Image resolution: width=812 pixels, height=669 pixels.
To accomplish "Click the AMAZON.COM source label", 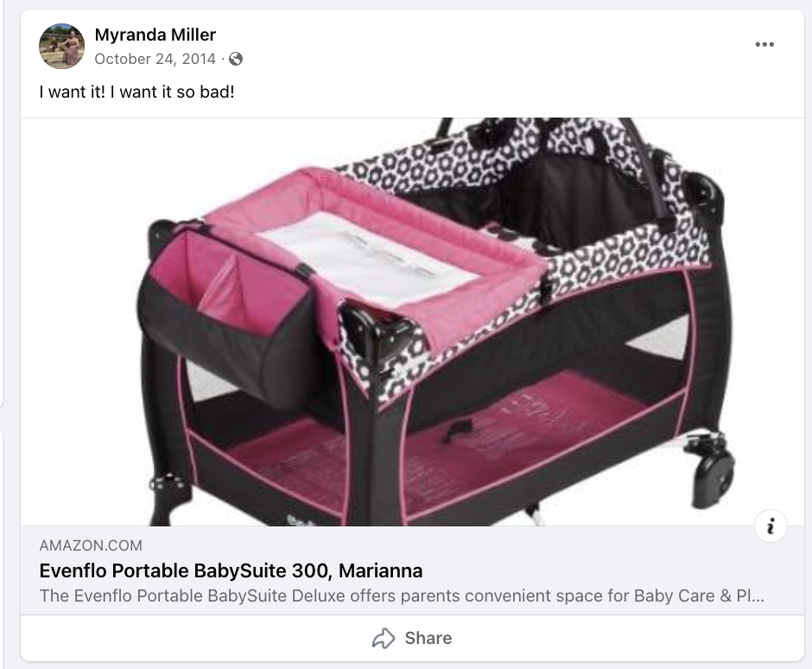I will coord(91,545).
